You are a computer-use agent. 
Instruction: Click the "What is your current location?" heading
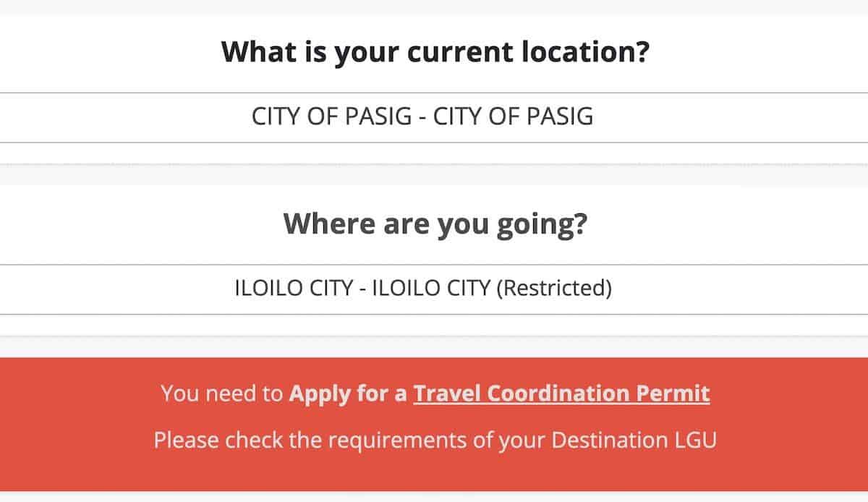point(434,53)
